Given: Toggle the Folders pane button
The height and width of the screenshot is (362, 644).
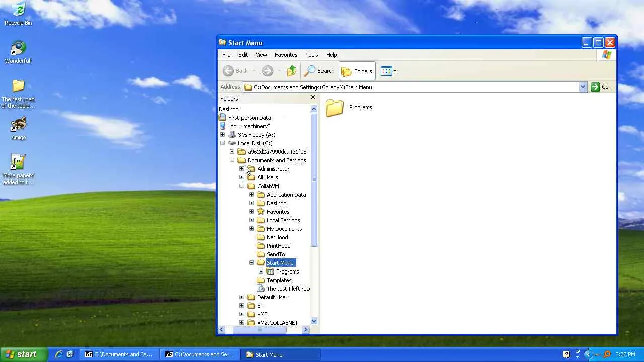Looking at the screenshot, I should pos(357,71).
